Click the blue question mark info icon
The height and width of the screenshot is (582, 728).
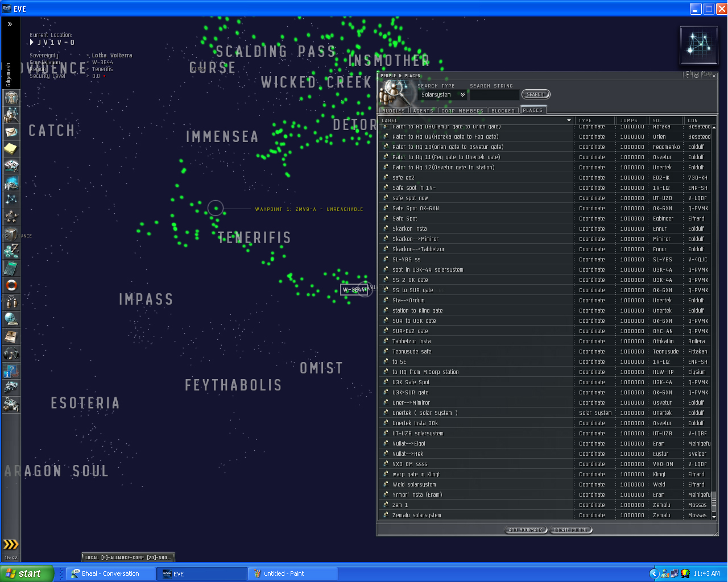coord(11,371)
